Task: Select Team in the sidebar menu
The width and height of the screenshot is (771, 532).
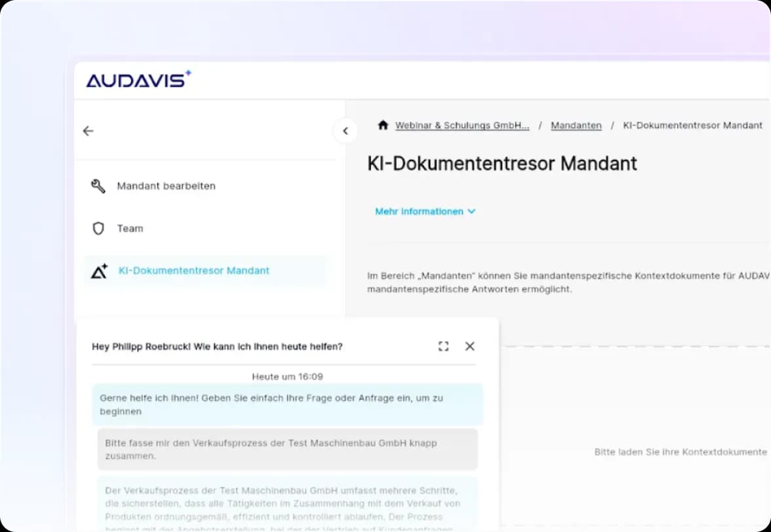Action: tap(130, 228)
